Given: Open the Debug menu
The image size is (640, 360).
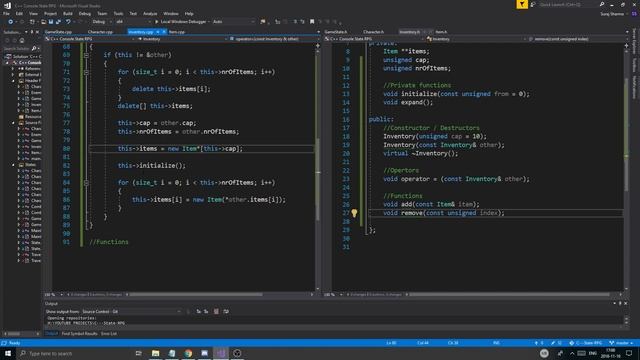Looking at the screenshot, I should pos(84,13).
